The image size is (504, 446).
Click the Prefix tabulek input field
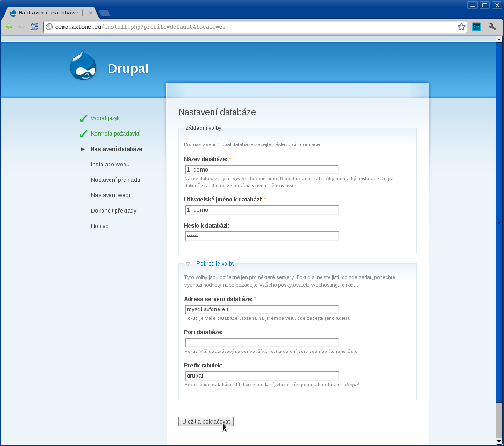click(x=262, y=376)
